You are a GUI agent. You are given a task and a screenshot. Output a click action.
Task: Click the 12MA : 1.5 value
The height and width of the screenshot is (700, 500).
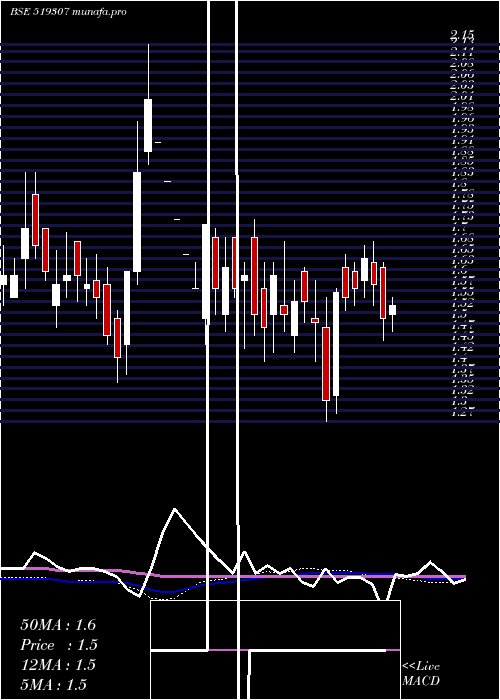pos(58,665)
